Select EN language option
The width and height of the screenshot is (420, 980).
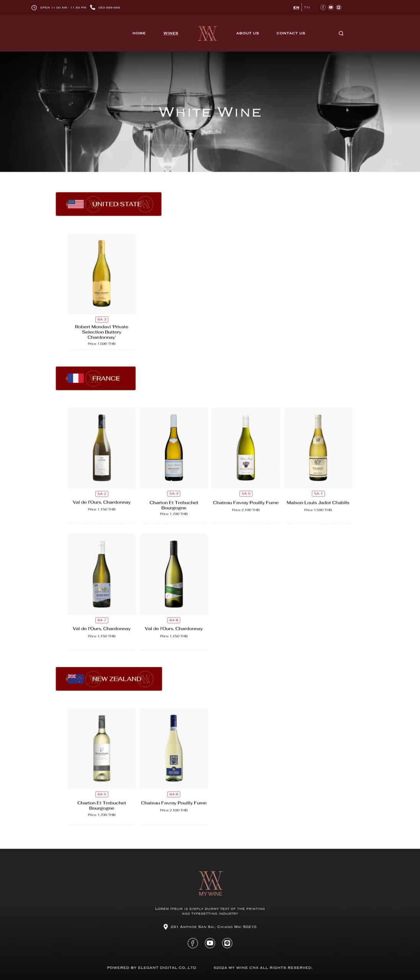point(296,7)
